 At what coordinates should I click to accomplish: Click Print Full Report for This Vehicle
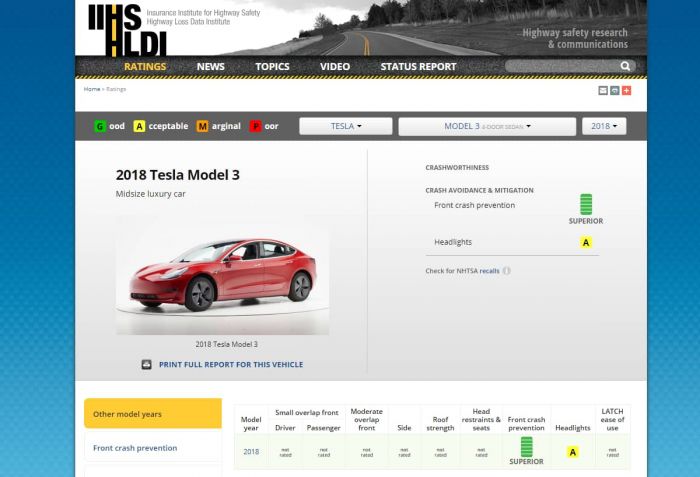click(230, 365)
